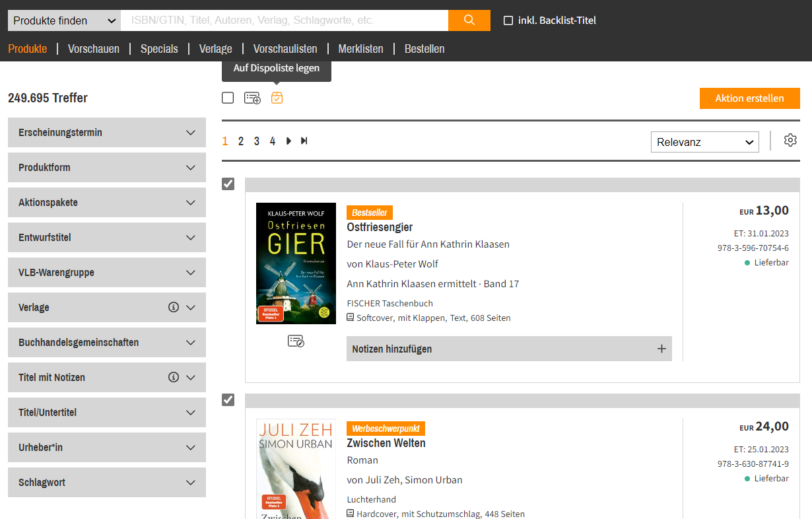Screen dimensions: 812x519
Task: Click the add-to-Merkliste icon in toolbar
Action: (252, 98)
